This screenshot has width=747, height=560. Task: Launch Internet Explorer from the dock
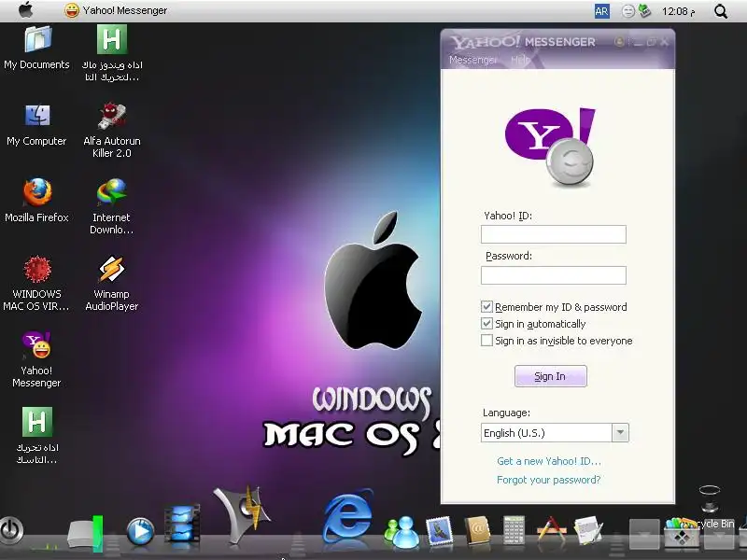(347, 517)
